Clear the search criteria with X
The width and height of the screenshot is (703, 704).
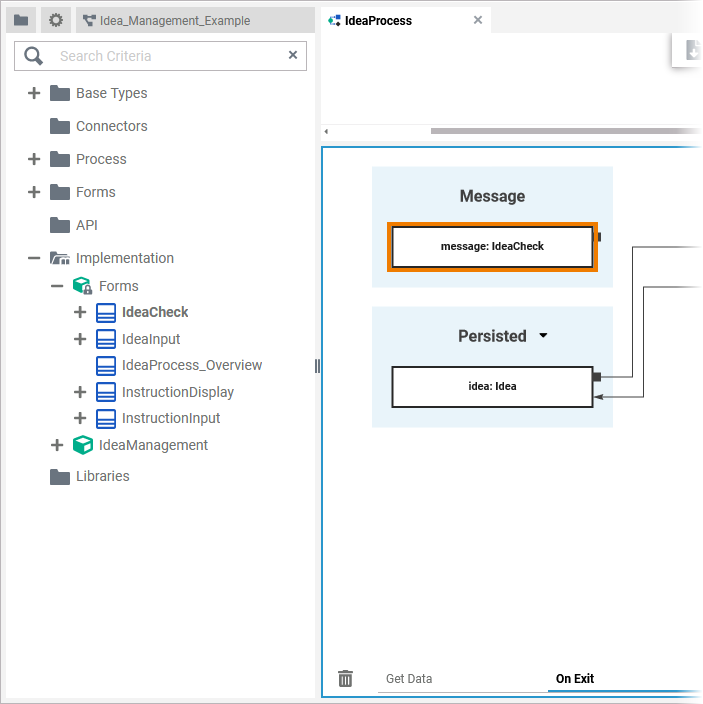click(293, 56)
